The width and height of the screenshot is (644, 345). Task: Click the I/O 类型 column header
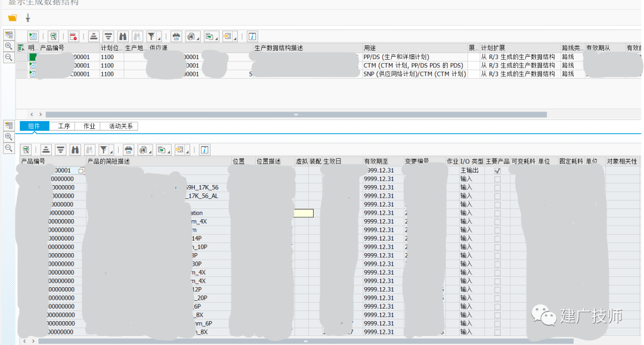(x=472, y=161)
